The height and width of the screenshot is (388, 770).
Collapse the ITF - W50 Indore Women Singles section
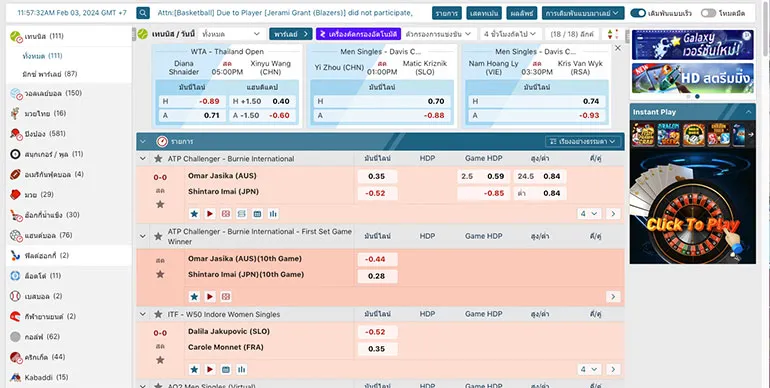(143, 314)
